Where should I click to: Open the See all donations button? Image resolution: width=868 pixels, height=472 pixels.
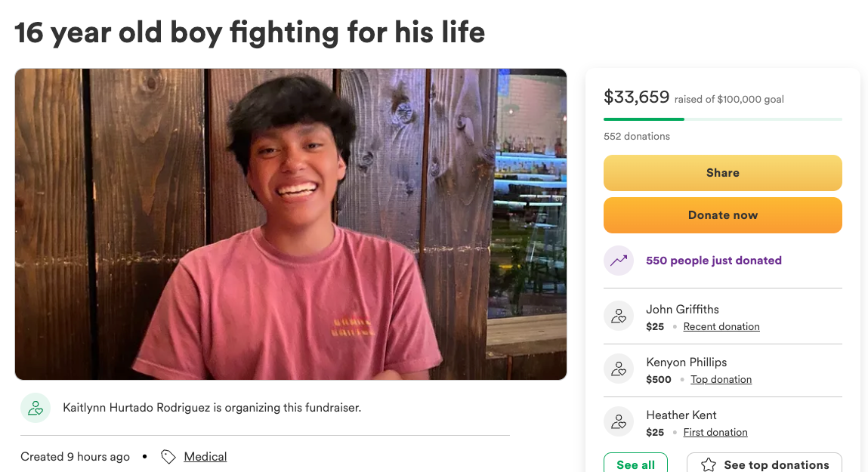[x=635, y=464]
